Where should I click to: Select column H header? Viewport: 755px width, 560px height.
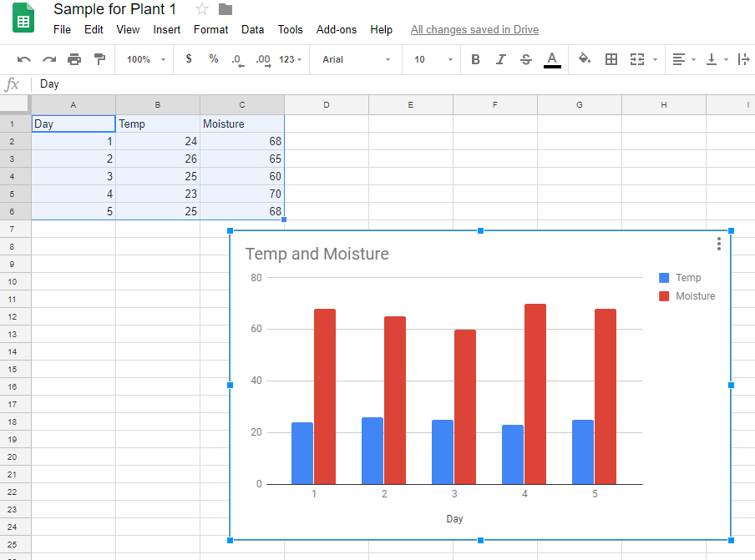pos(664,104)
